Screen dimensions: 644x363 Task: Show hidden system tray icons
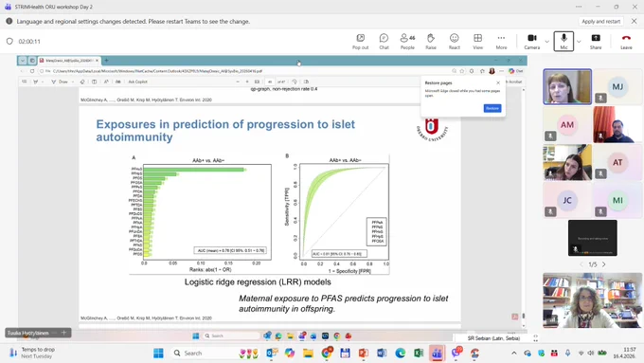(x=514, y=354)
